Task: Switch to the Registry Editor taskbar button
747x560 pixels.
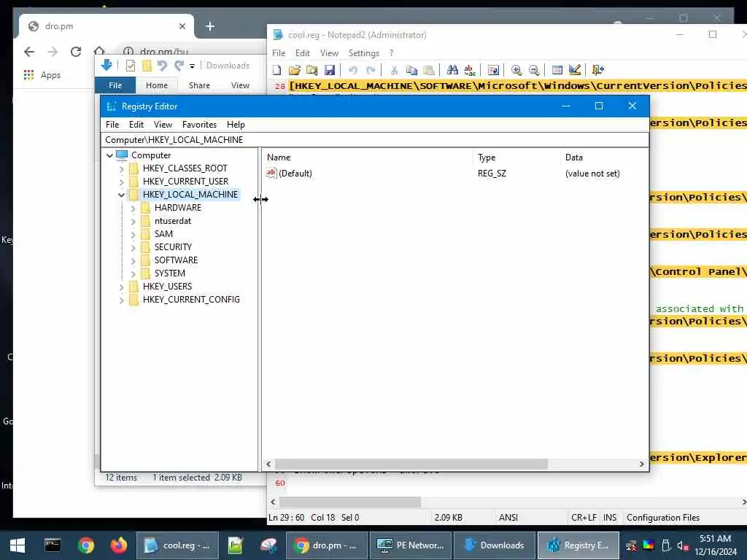Action: click(578, 545)
